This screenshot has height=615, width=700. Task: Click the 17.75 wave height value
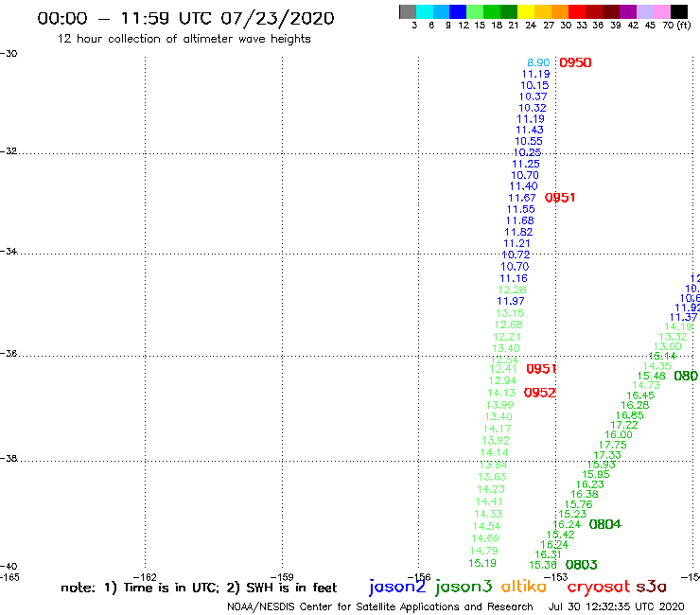[x=613, y=446]
